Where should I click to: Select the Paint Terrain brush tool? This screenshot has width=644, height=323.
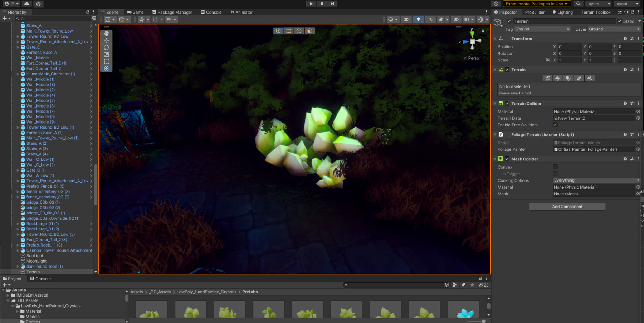(557, 78)
